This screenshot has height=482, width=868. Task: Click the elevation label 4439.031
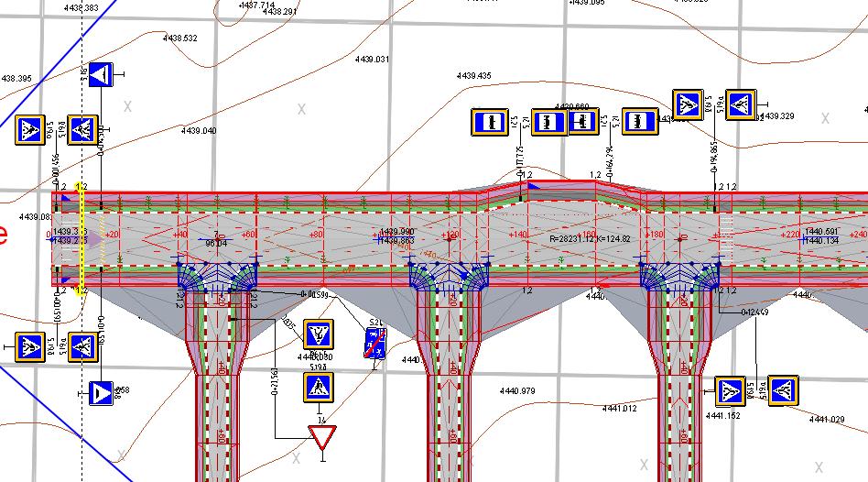click(372, 60)
